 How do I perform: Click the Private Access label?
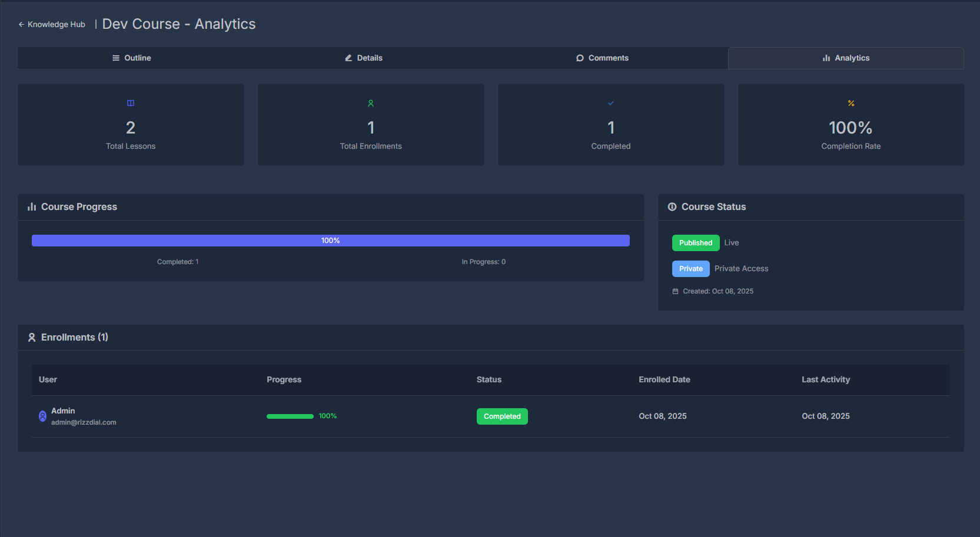742,269
